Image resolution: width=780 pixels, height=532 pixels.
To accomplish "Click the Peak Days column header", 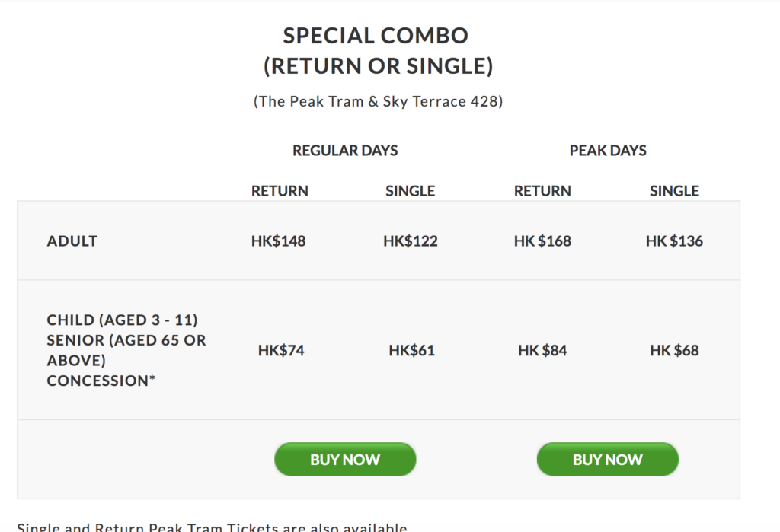I will 608,150.
